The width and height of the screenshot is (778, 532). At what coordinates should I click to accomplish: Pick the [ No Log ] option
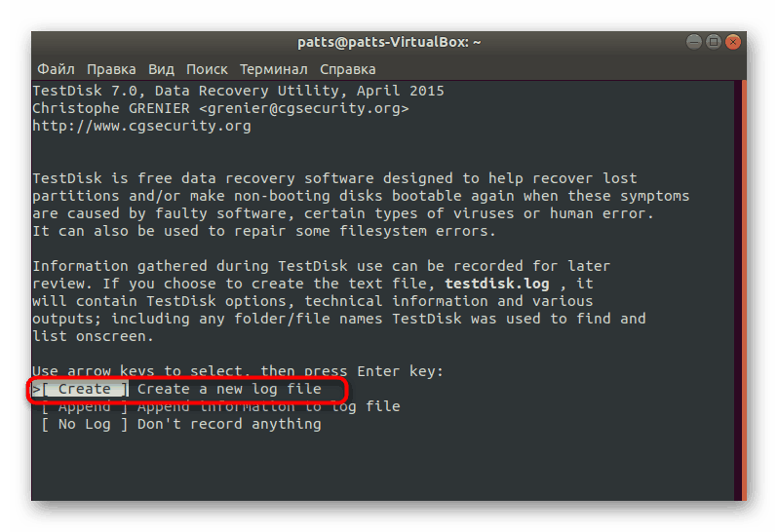[84, 425]
